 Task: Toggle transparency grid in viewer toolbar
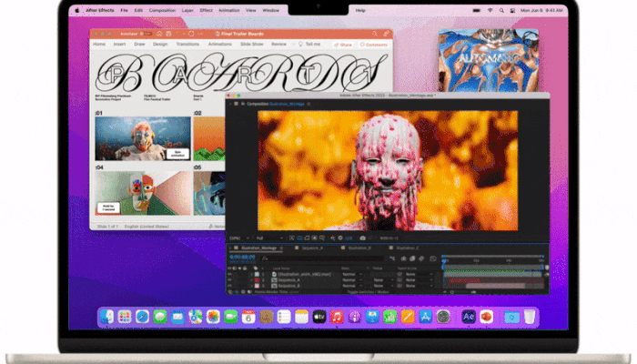pyautogui.click(x=299, y=238)
